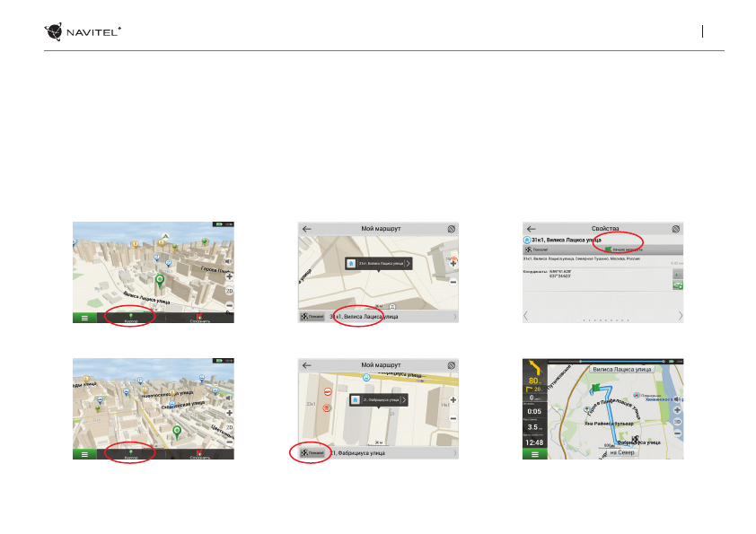This screenshot has height=534, width=756.
Task: Click compass arrow in Вилиса Лациса 3D map
Action: (x=165, y=236)
